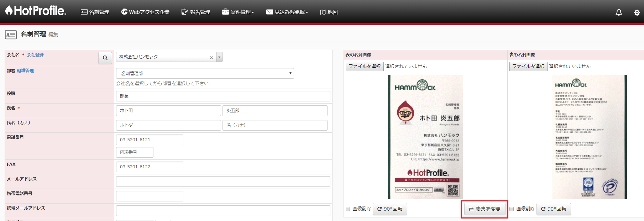The image size is (644, 221).
Task: Click the HotProfile logo
Action: point(36,11)
